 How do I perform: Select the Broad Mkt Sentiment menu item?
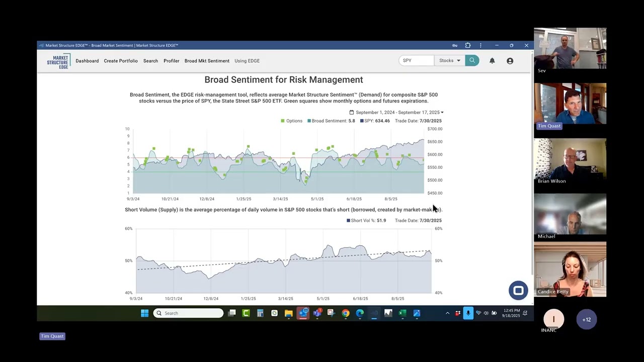pyautogui.click(x=207, y=61)
